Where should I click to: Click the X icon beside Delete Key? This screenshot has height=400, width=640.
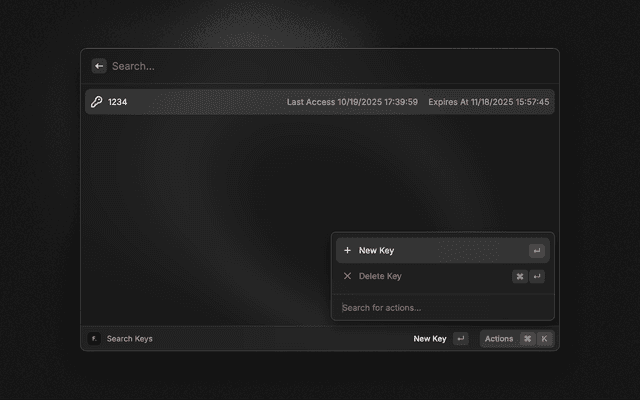pyautogui.click(x=347, y=276)
